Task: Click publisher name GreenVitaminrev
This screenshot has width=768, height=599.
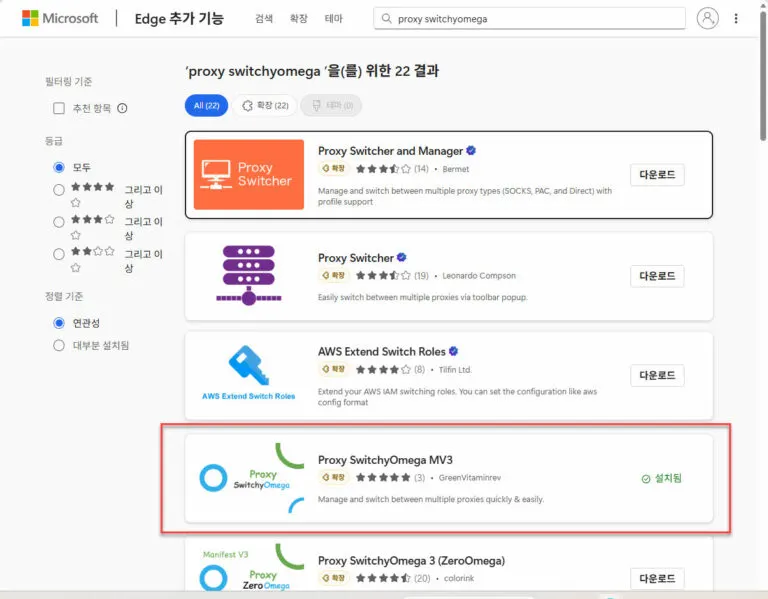Action: (x=470, y=478)
